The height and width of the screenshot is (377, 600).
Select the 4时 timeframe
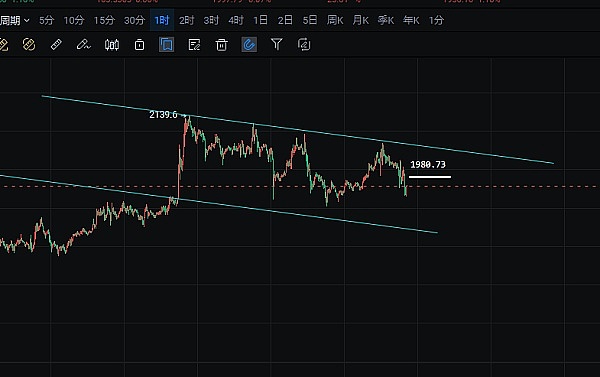coord(236,20)
